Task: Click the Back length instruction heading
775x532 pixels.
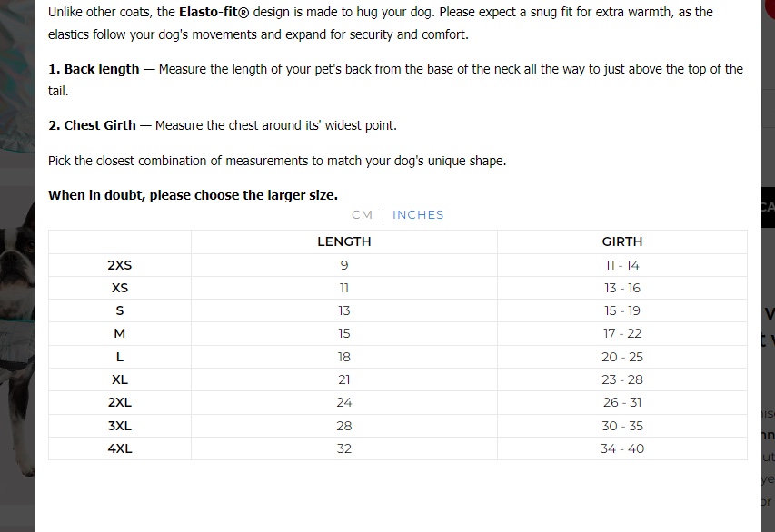Action: (x=94, y=69)
